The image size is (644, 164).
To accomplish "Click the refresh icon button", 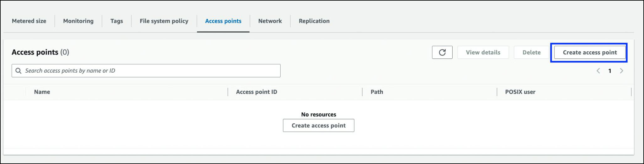I will point(442,52).
